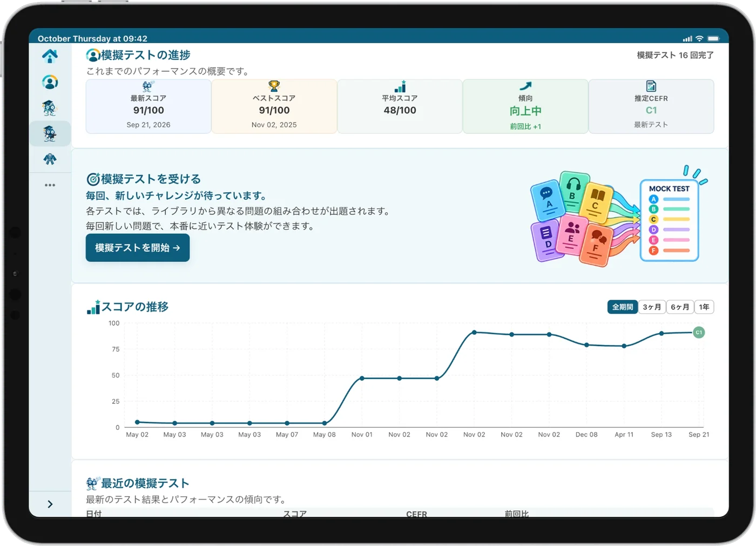
Task: Click the mascot icon beside 最近の模擬テスト
Action: (93, 483)
